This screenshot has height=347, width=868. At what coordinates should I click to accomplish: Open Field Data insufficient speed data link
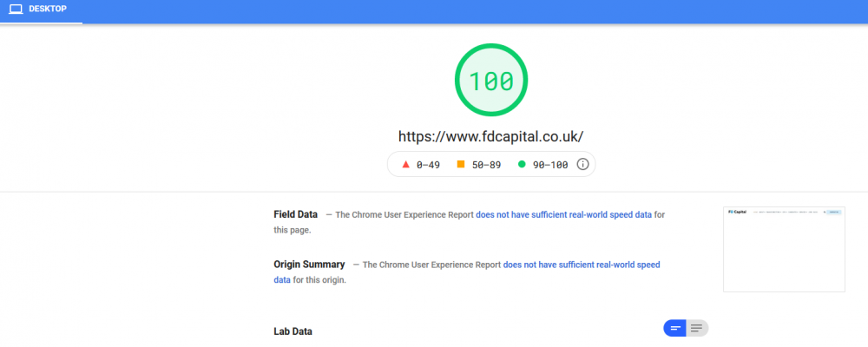tap(563, 215)
